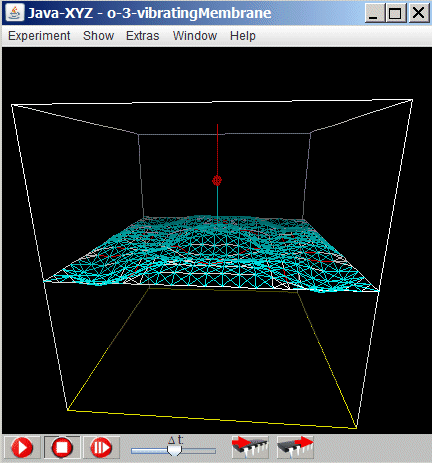Click the red vertical line above the ball
Viewport: 432px width, 463px height.
218,150
